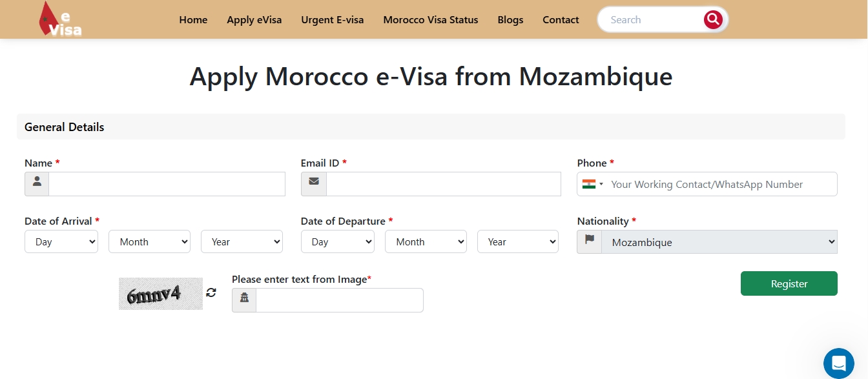Viewport: 868px width, 379px height.
Task: Click the eVisa logo icon
Action: [60, 19]
